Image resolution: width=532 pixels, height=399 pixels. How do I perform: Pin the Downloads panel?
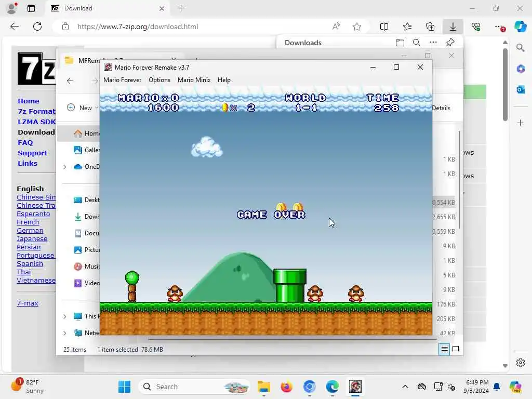click(x=450, y=43)
